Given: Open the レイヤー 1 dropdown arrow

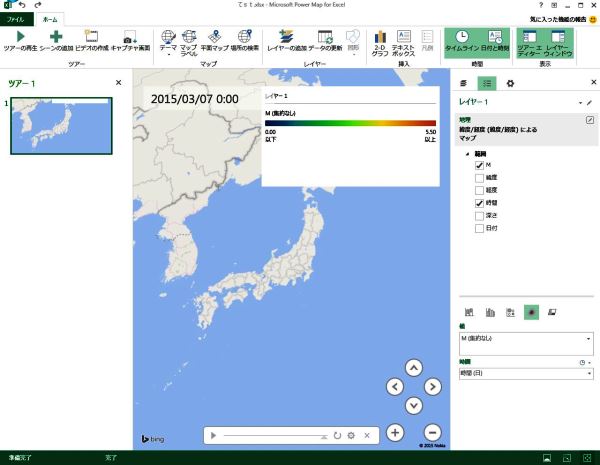Looking at the screenshot, I should point(580,103).
